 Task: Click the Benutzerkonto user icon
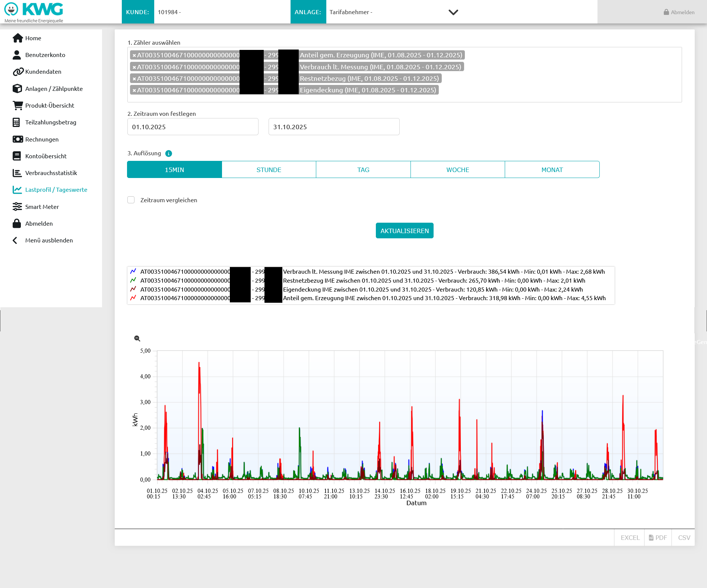click(17, 55)
